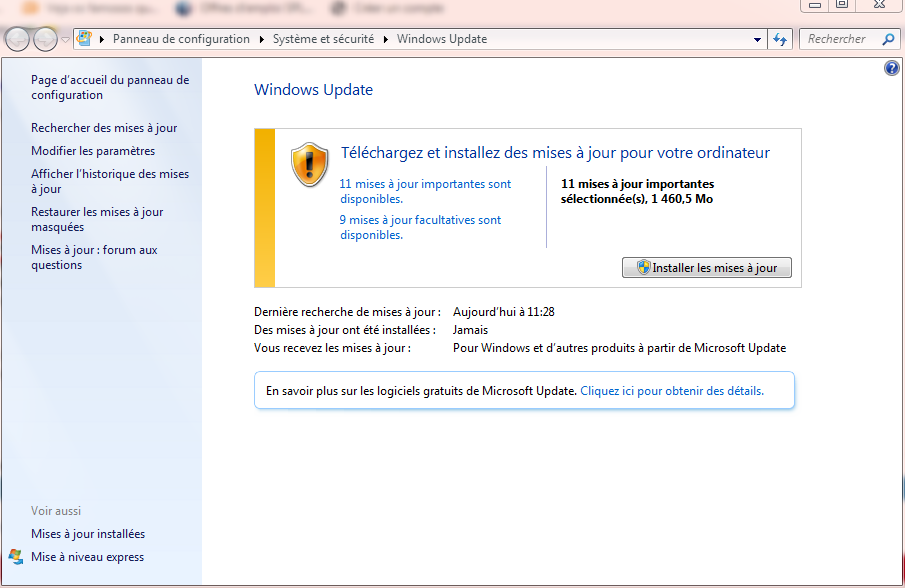This screenshot has height=588, width=905.
Task: Open Panneau de configuration breadcrumb
Action: pyautogui.click(x=181, y=39)
